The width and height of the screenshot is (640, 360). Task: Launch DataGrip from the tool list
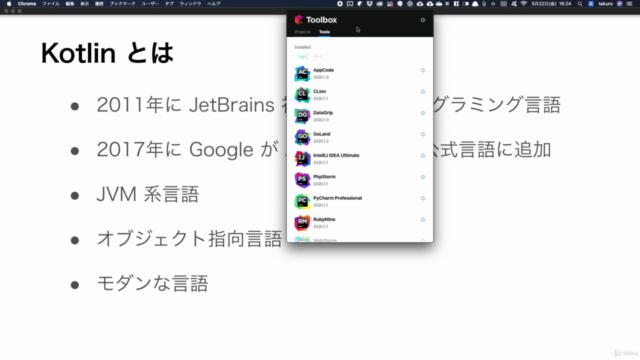(360, 116)
